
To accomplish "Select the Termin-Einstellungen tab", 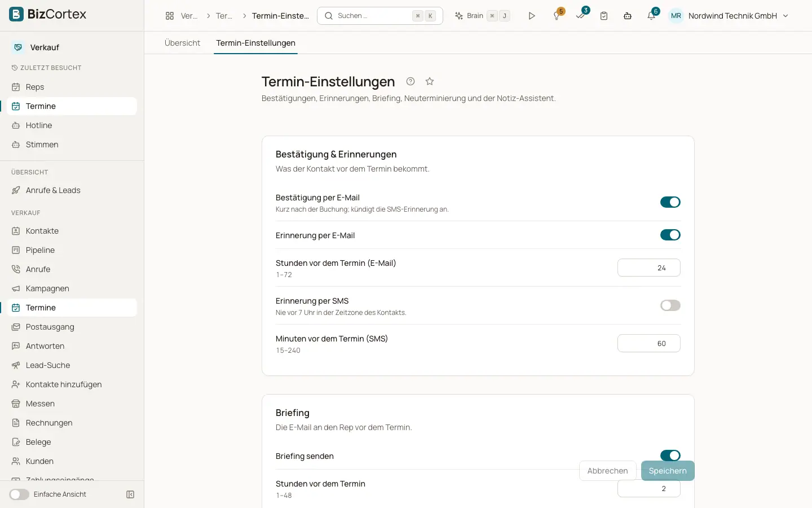I will (256, 43).
